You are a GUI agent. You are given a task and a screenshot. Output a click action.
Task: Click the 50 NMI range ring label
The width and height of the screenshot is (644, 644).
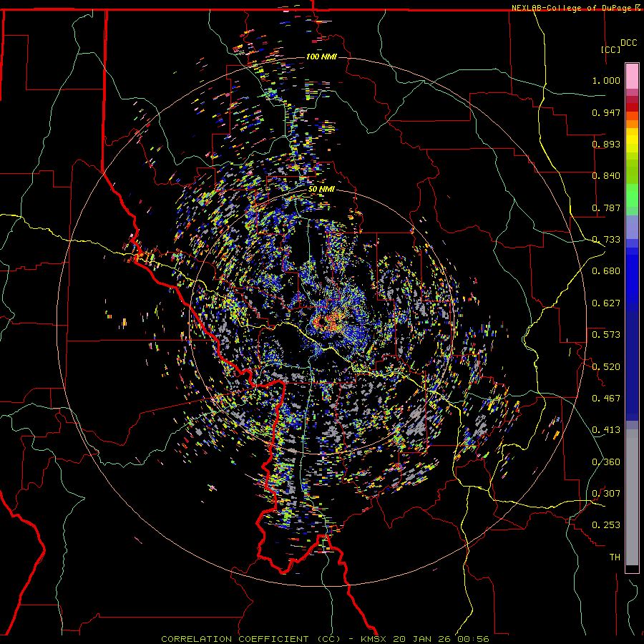point(321,190)
